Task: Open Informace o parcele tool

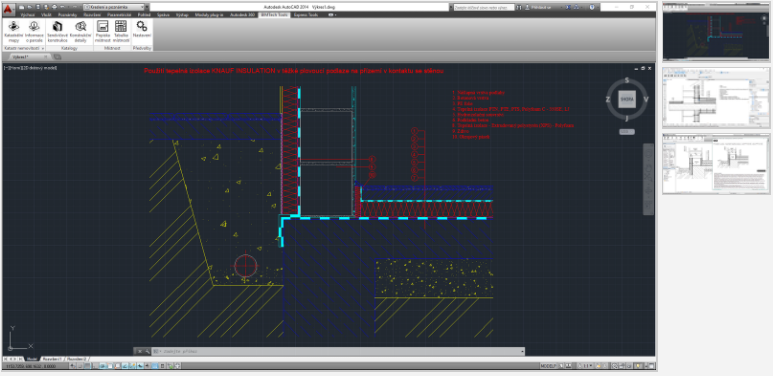Action: click(x=34, y=31)
